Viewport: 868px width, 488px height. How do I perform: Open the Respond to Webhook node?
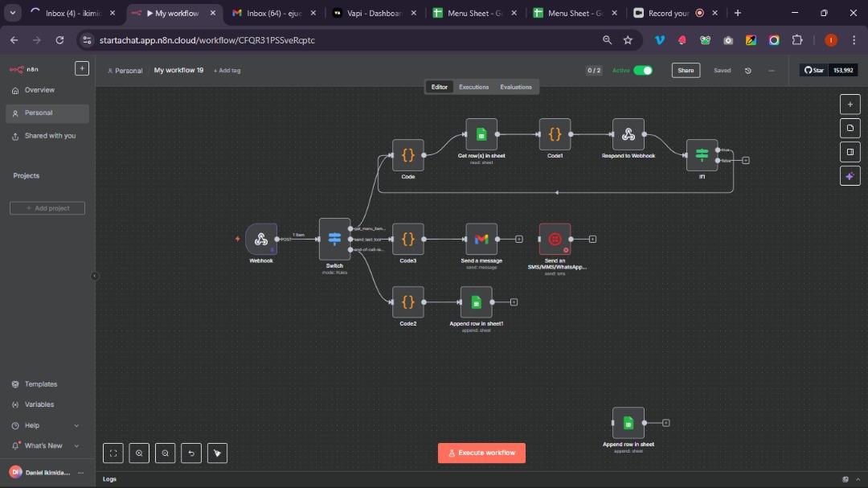pyautogui.click(x=628, y=134)
